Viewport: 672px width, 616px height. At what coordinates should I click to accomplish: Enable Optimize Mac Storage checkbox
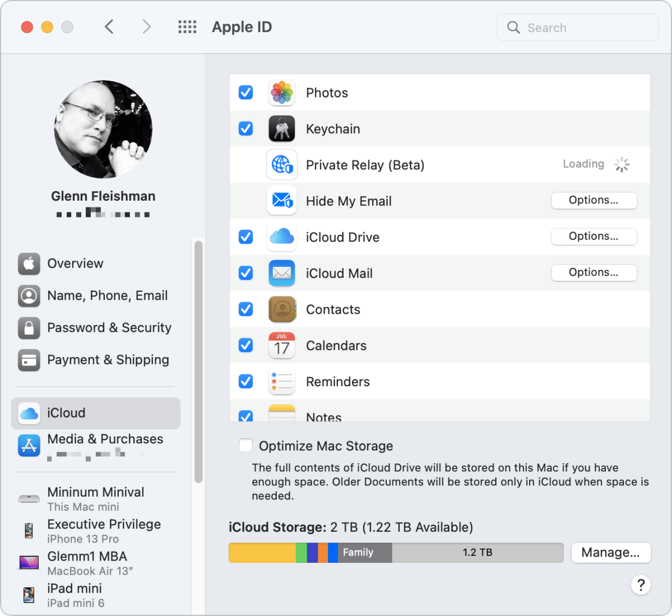point(245,446)
